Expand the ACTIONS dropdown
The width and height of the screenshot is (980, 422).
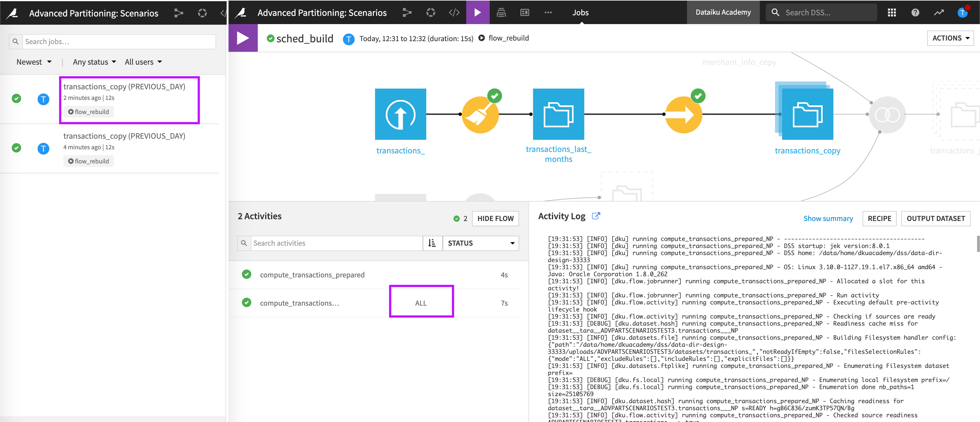coord(950,38)
